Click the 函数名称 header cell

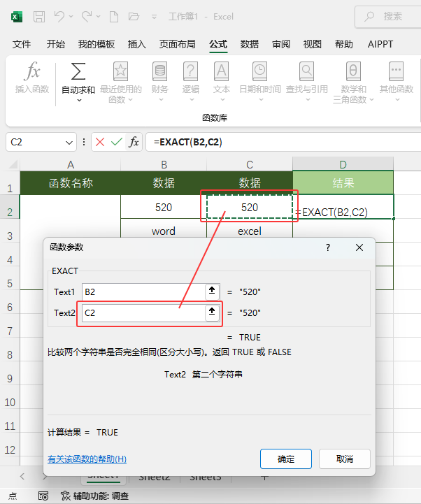click(x=71, y=183)
